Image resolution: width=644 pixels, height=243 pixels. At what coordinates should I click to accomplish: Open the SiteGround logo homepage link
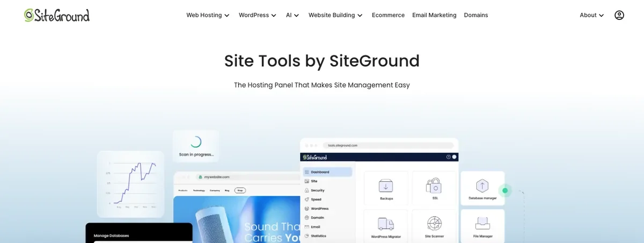57,15
